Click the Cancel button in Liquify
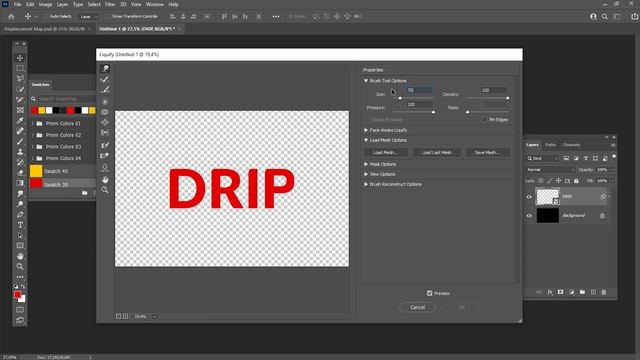The image size is (640, 360). (x=417, y=307)
